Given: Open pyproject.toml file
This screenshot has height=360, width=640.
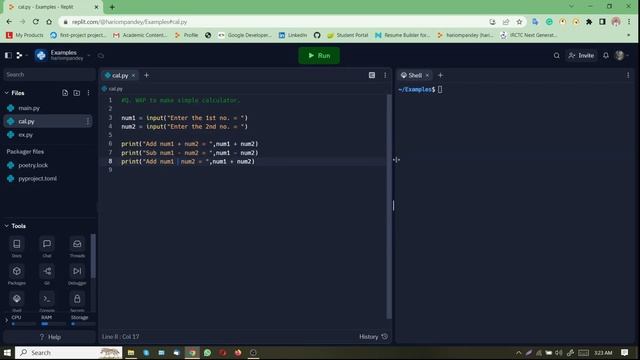Looking at the screenshot, I should (48, 179).
